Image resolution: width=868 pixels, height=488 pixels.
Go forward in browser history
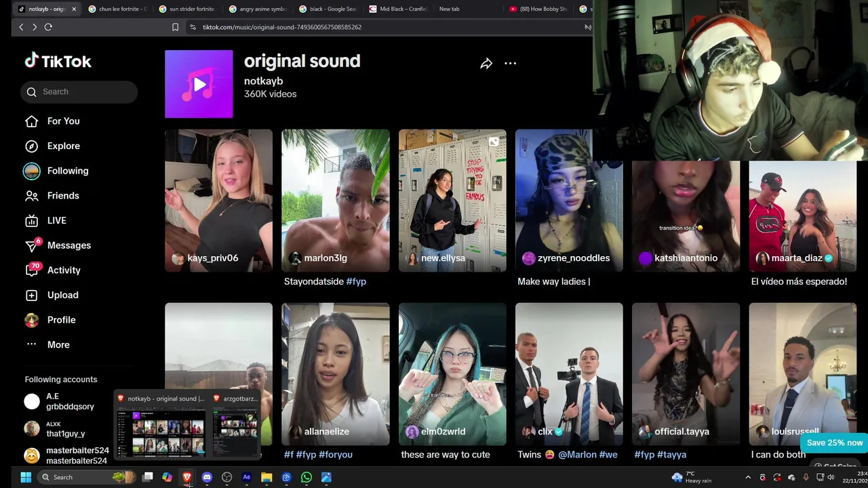click(x=35, y=27)
